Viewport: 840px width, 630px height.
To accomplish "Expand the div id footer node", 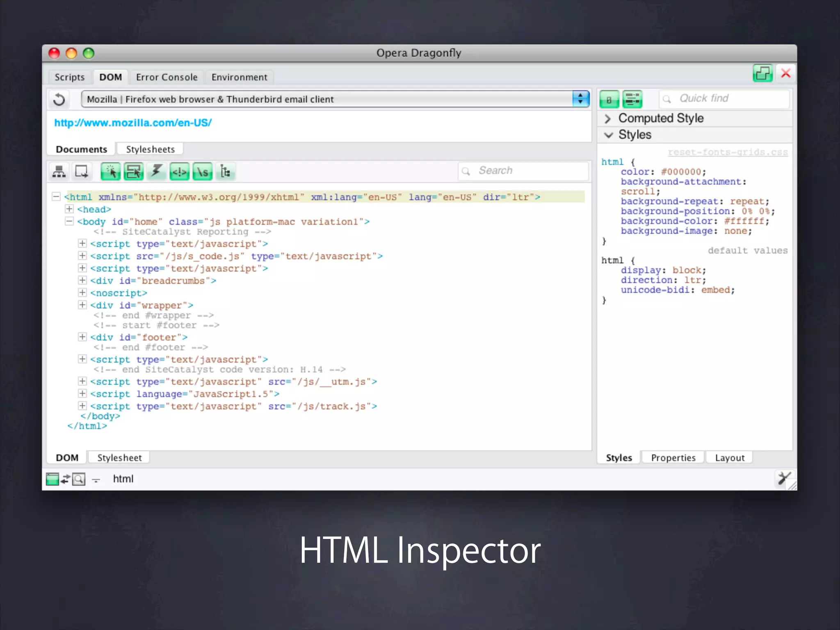I will (x=82, y=337).
